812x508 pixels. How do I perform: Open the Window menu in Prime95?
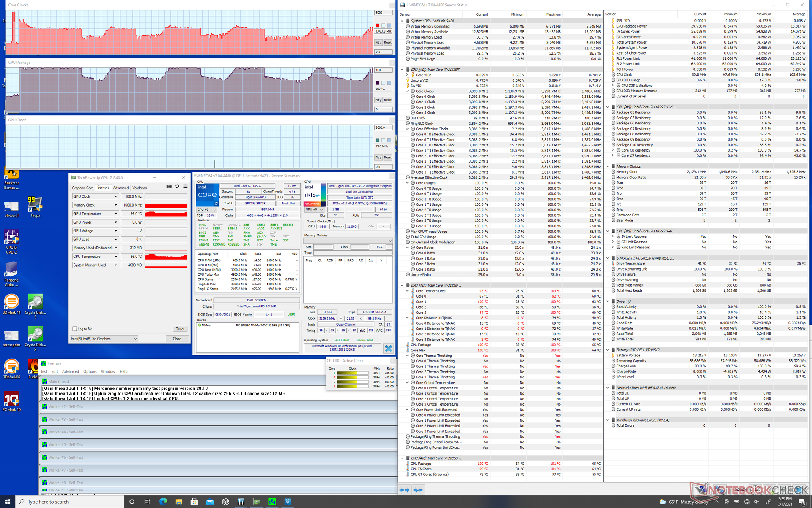click(x=108, y=371)
